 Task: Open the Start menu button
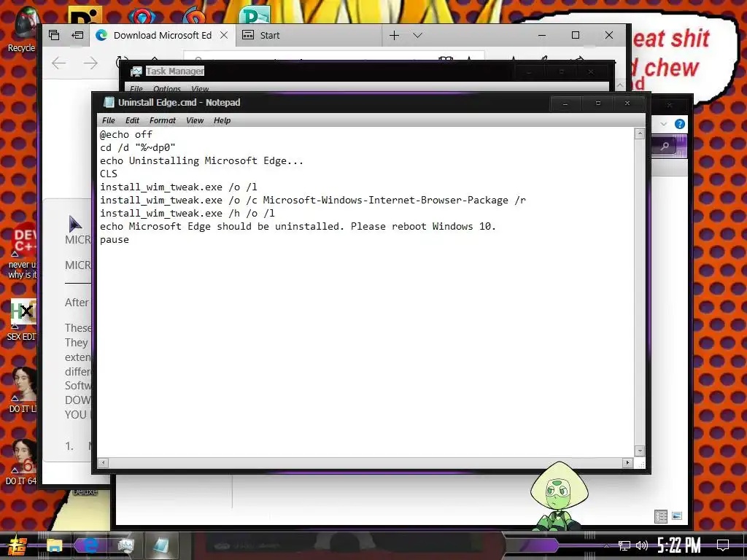(x=18, y=545)
